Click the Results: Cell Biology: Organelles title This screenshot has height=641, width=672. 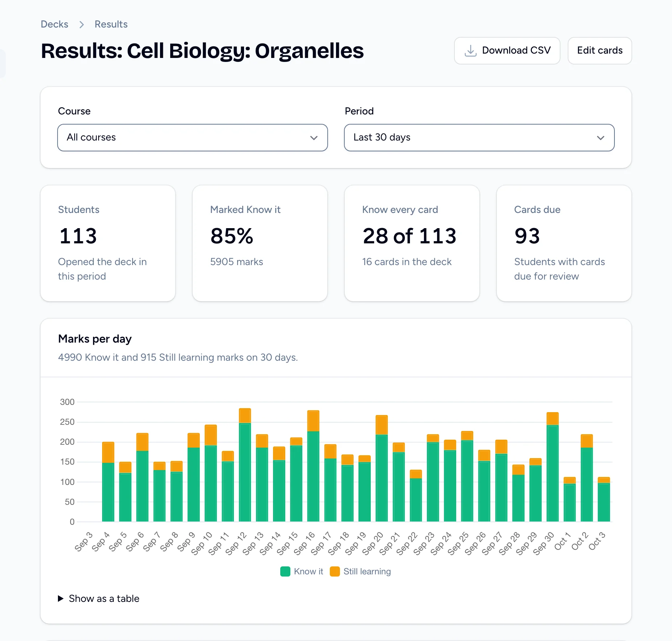[202, 51]
